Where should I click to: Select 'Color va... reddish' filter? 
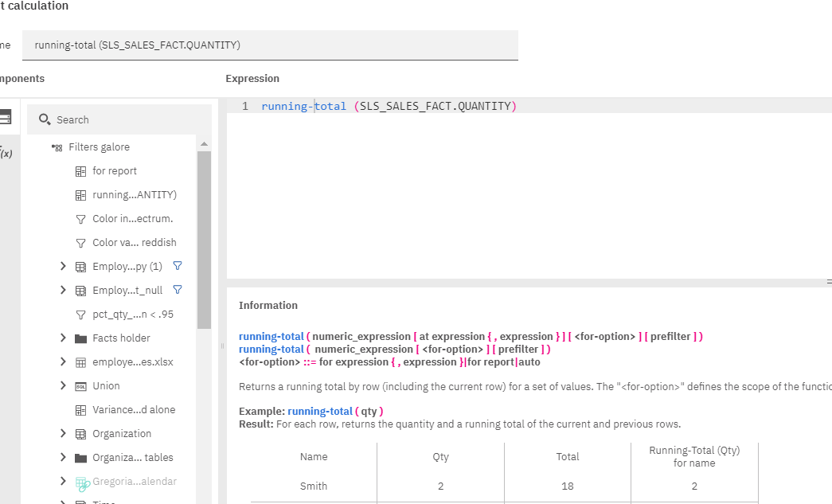135,243
